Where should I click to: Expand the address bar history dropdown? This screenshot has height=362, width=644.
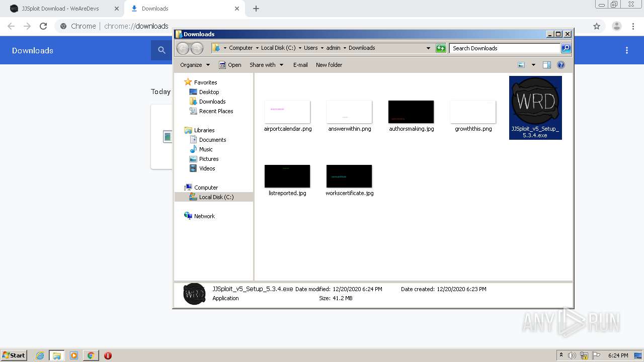pyautogui.click(x=428, y=48)
